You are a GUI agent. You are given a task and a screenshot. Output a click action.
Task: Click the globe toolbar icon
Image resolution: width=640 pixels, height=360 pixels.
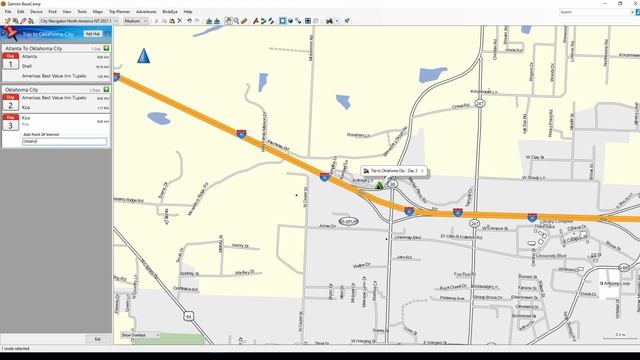[x=290, y=21]
